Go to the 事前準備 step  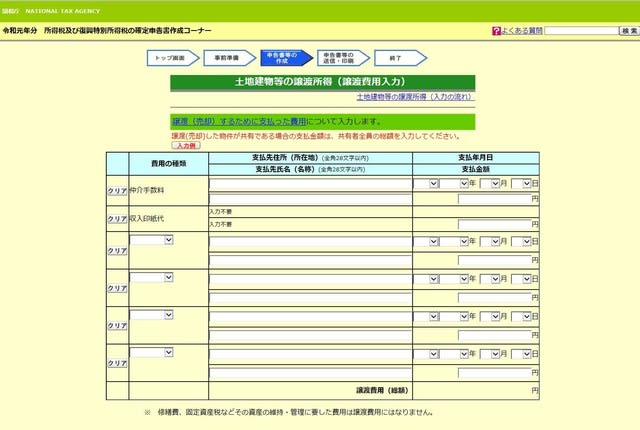(x=230, y=58)
